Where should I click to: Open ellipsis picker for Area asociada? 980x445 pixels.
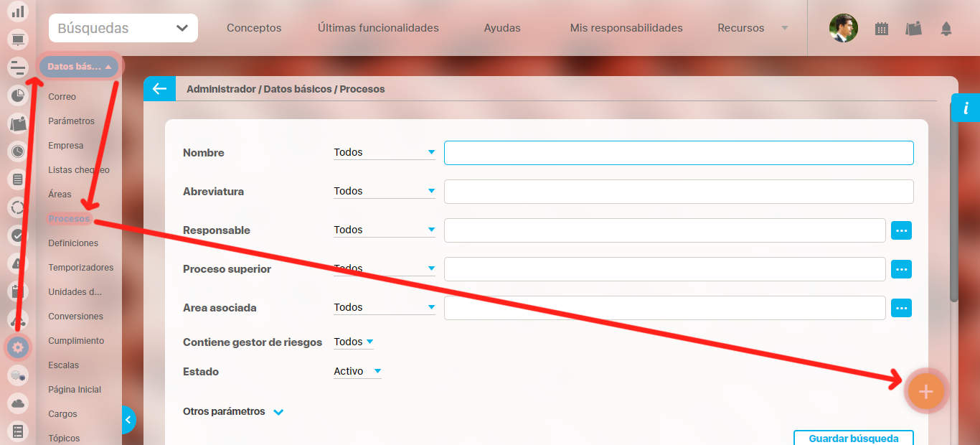901,308
